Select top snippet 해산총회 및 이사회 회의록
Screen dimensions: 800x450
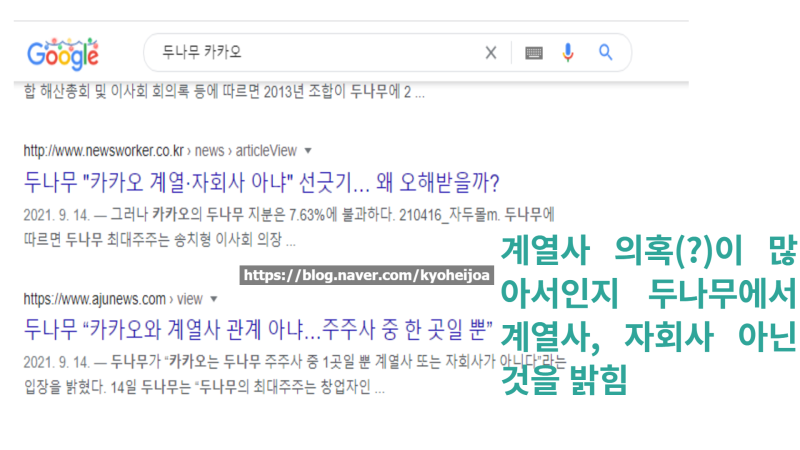[x=224, y=92]
